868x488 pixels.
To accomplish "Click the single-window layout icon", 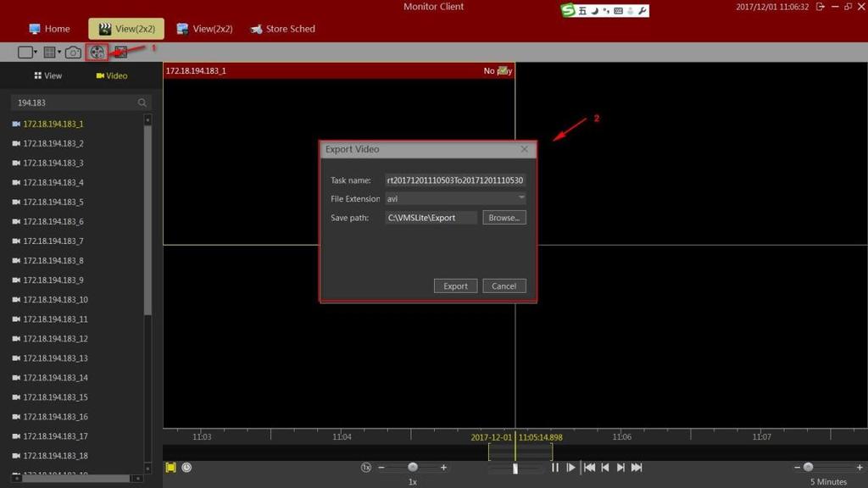I will (x=25, y=52).
